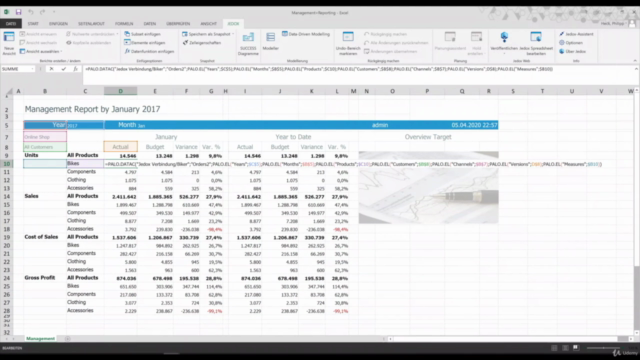The height and width of the screenshot is (360, 640).
Task: Click Alle Änderungen zurücknehmen
Action: pyautogui.click(x=396, y=42)
